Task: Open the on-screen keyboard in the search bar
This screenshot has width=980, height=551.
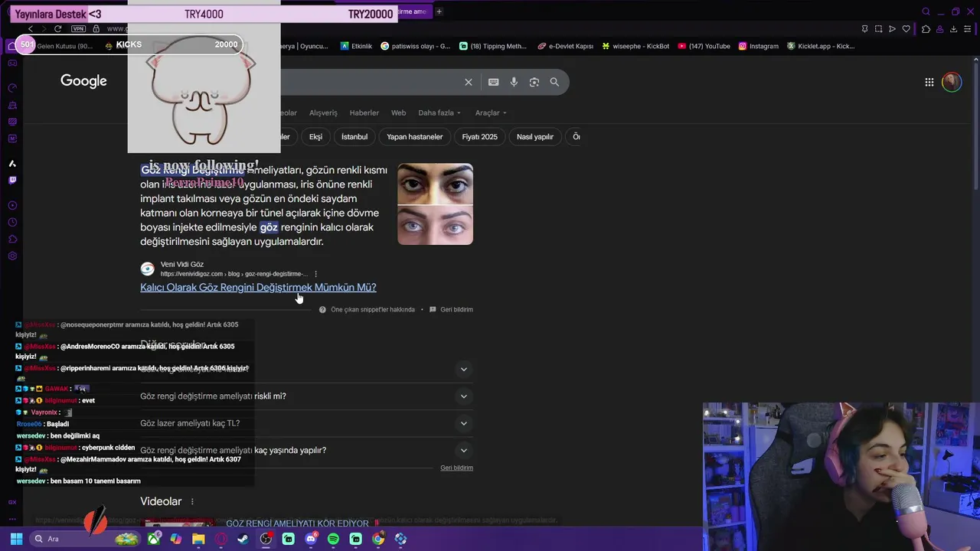Action: (x=494, y=82)
